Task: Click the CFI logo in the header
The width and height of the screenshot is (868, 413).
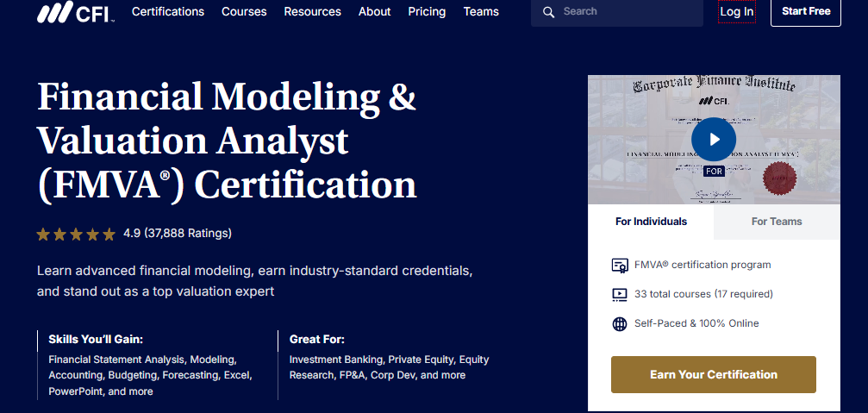Action: 75,12
